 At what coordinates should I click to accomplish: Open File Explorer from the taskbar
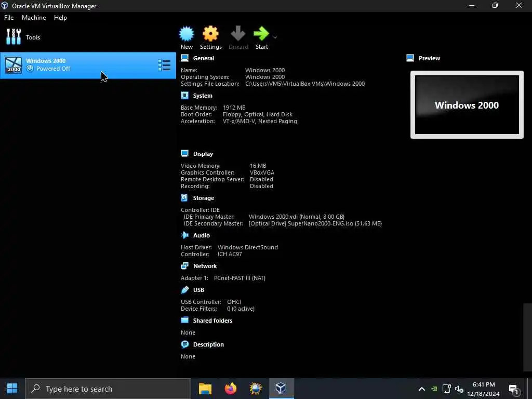pyautogui.click(x=205, y=389)
